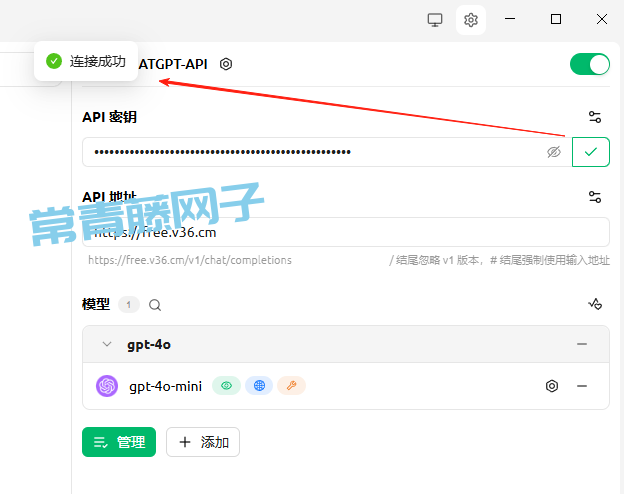Image resolution: width=624 pixels, height=494 pixels.
Task: Click the gpt-4o-mini model name
Action: pyautogui.click(x=166, y=386)
